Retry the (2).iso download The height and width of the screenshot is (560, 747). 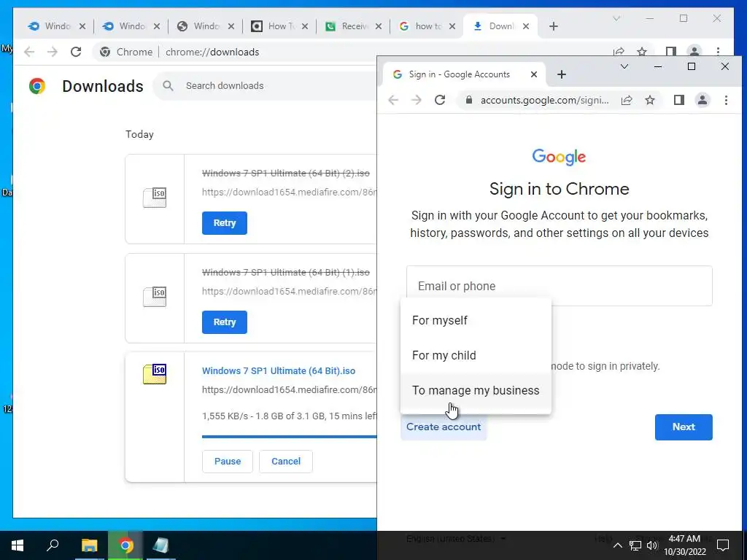(x=225, y=223)
